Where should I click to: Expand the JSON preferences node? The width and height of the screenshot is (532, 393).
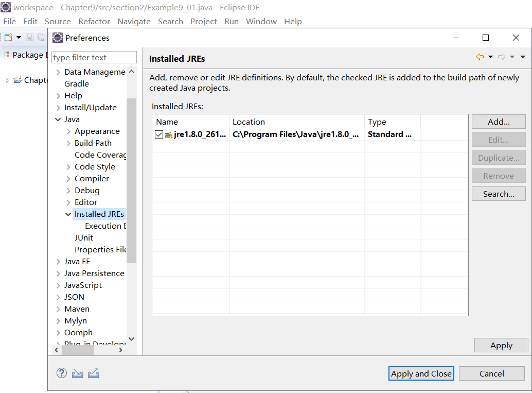coord(58,297)
